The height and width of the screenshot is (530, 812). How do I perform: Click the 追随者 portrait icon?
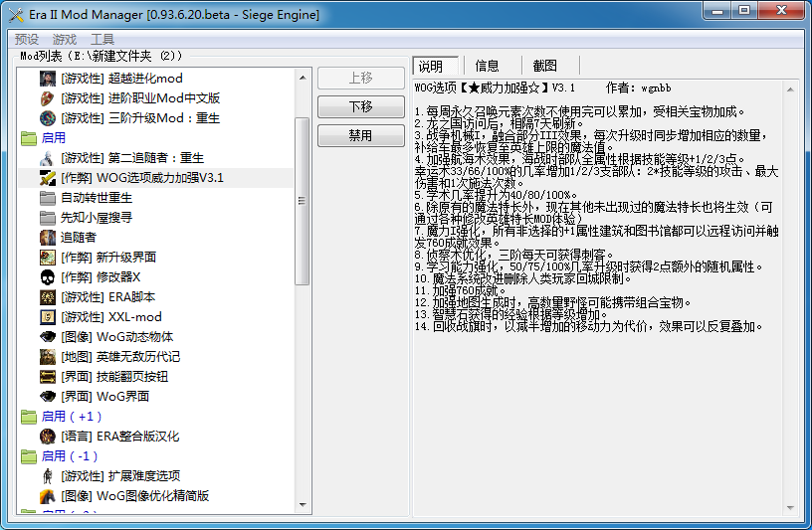[x=48, y=238]
